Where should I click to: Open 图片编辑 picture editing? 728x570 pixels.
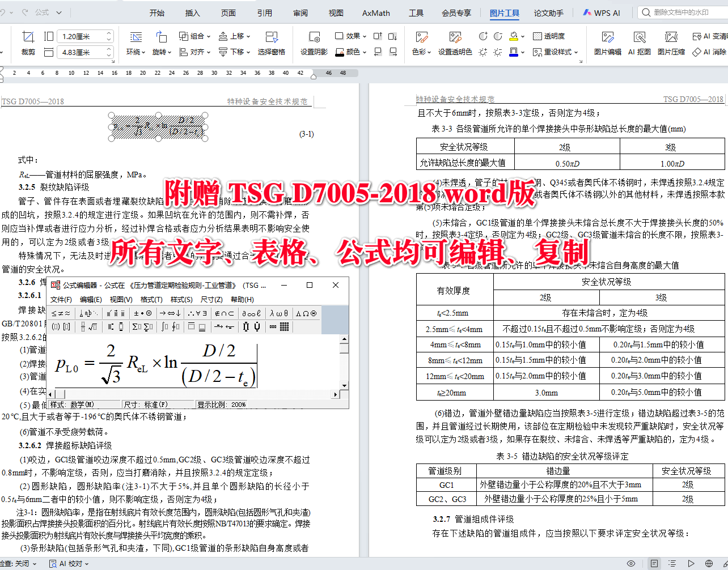[608, 44]
